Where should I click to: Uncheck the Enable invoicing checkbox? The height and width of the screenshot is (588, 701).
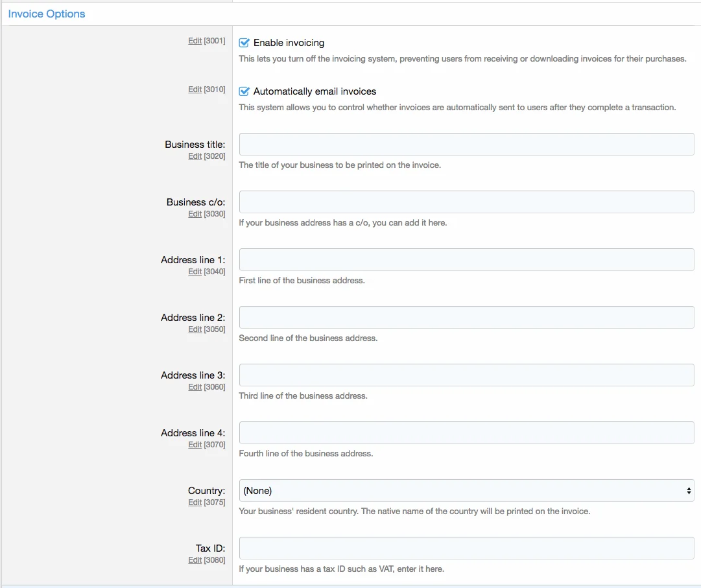(244, 43)
